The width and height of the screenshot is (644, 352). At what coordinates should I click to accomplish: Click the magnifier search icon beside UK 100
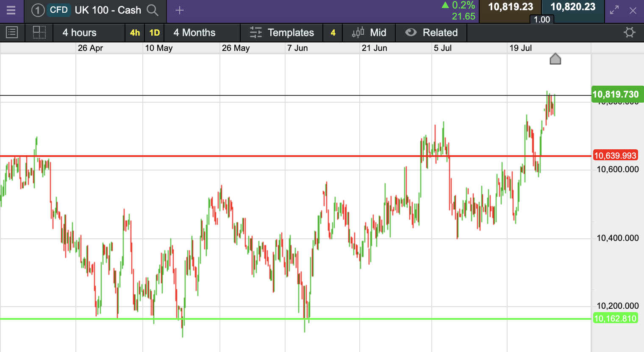tap(153, 10)
